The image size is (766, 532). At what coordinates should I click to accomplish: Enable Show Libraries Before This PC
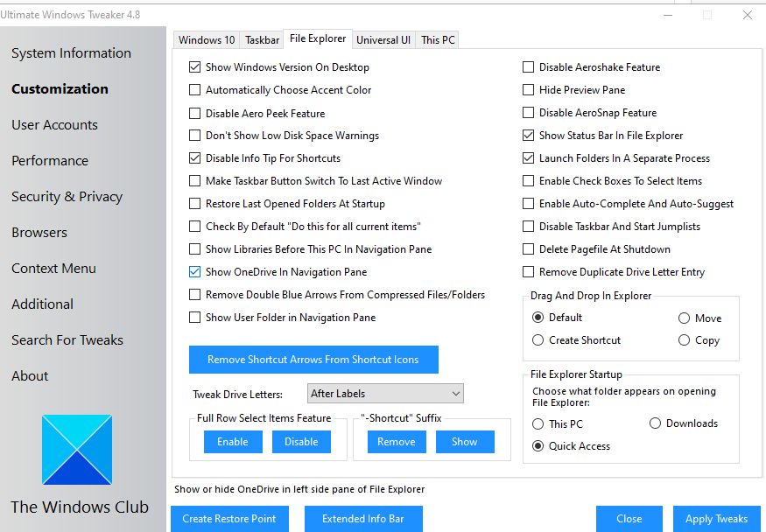click(195, 249)
